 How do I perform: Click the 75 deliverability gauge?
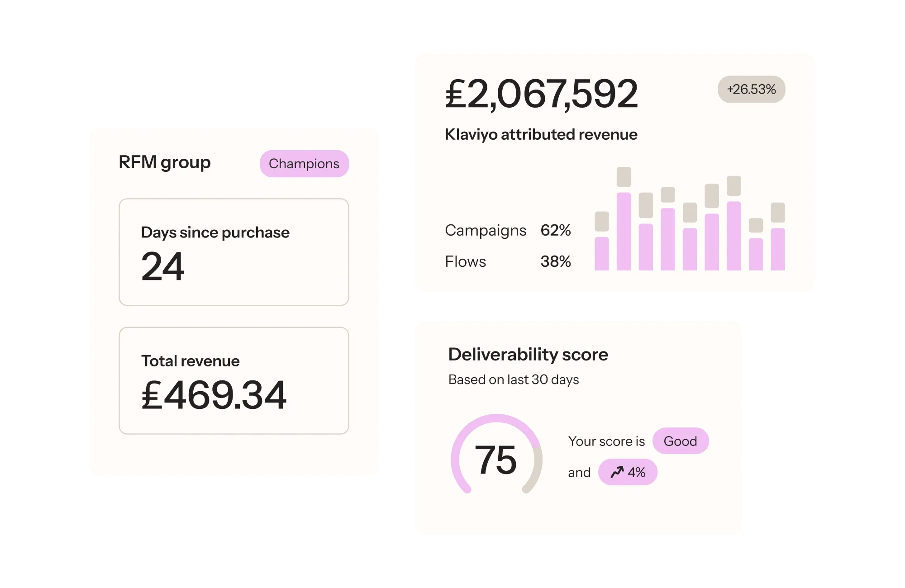pos(496,460)
